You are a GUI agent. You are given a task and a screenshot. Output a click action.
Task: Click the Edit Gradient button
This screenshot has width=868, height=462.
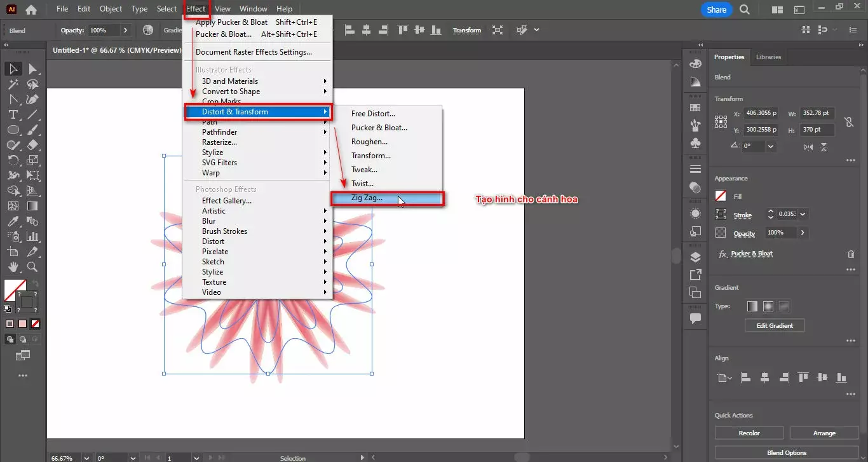(775, 325)
